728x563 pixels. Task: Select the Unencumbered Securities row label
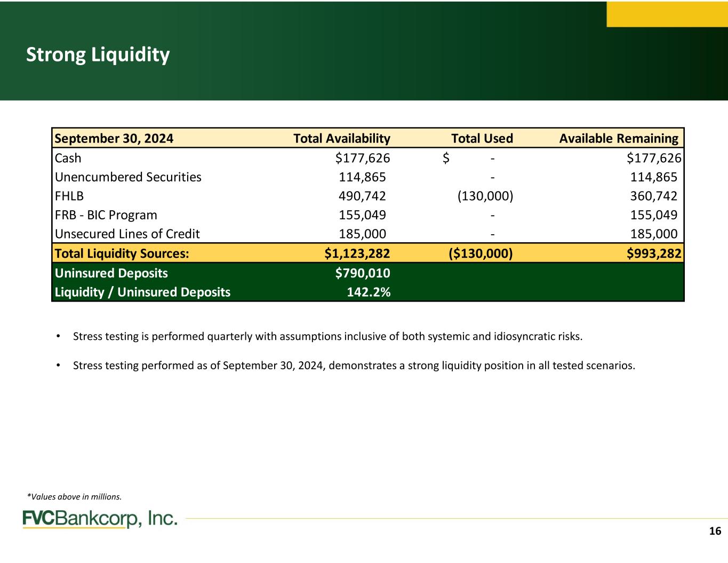[128, 177]
